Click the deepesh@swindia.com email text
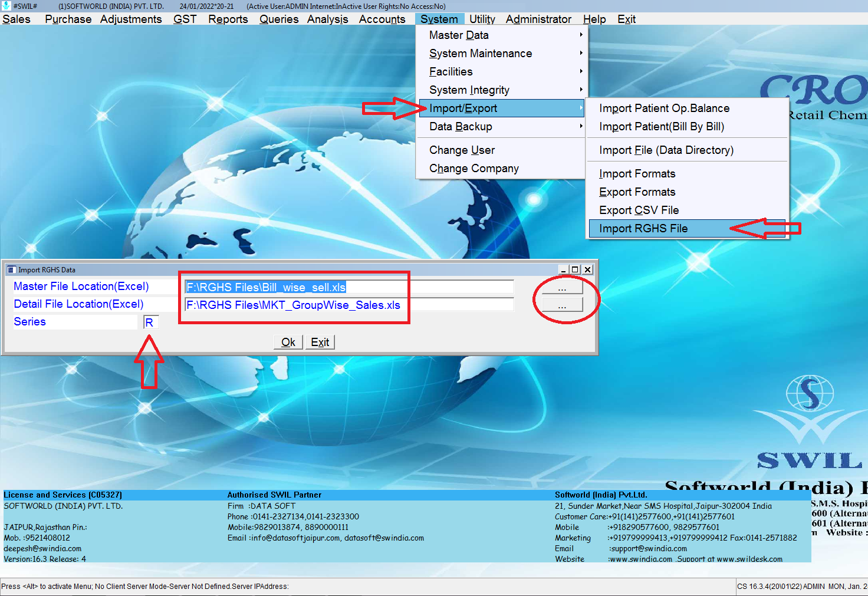 42,548
